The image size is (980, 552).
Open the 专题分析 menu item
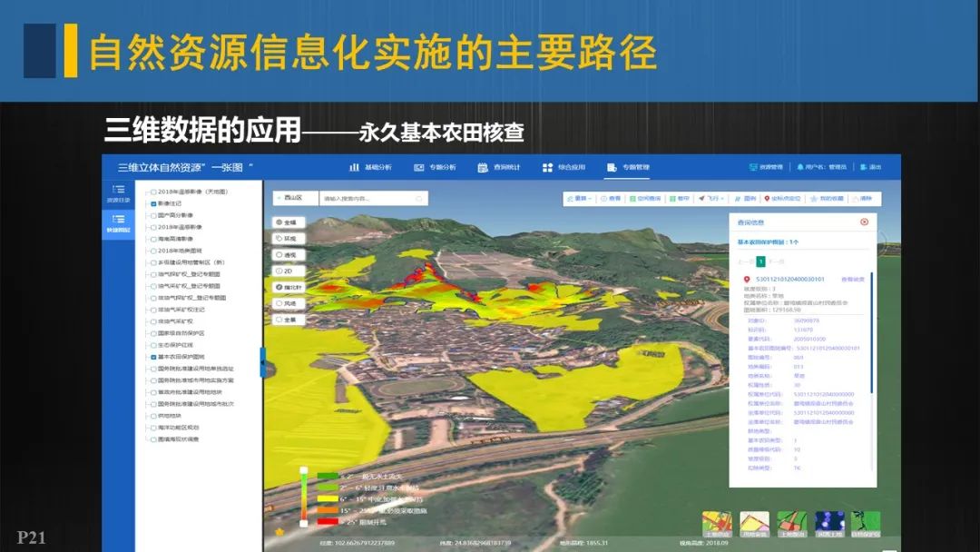pyautogui.click(x=435, y=168)
